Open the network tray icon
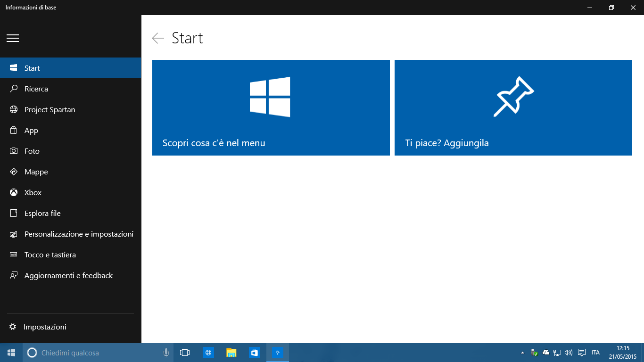The image size is (644, 362). 557,353
